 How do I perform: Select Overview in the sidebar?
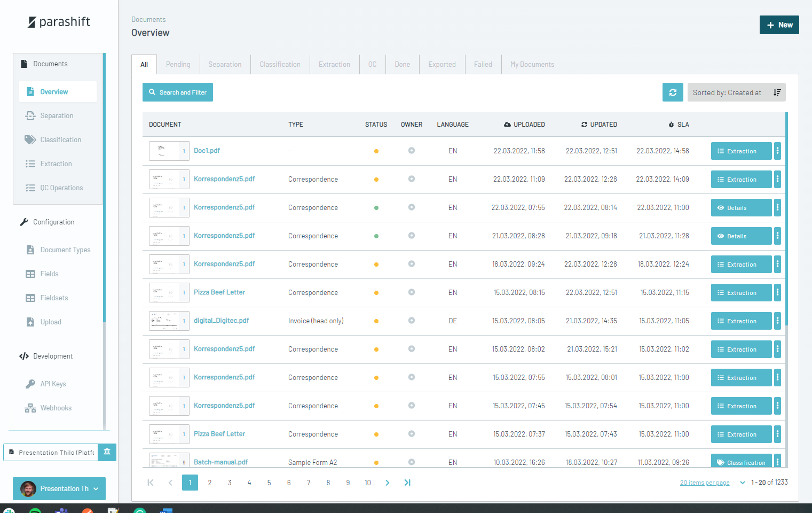[x=58, y=92]
